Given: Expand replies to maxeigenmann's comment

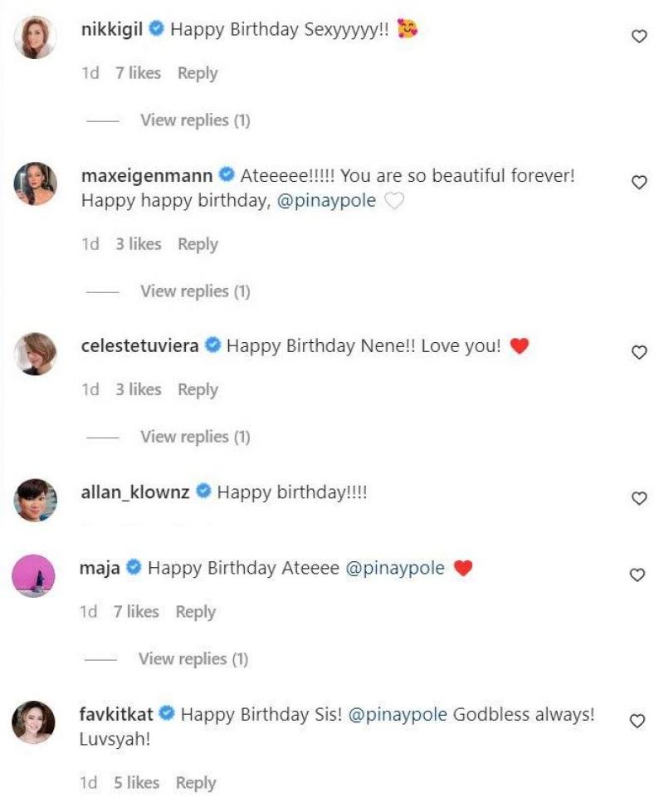Looking at the screenshot, I should pos(195,291).
